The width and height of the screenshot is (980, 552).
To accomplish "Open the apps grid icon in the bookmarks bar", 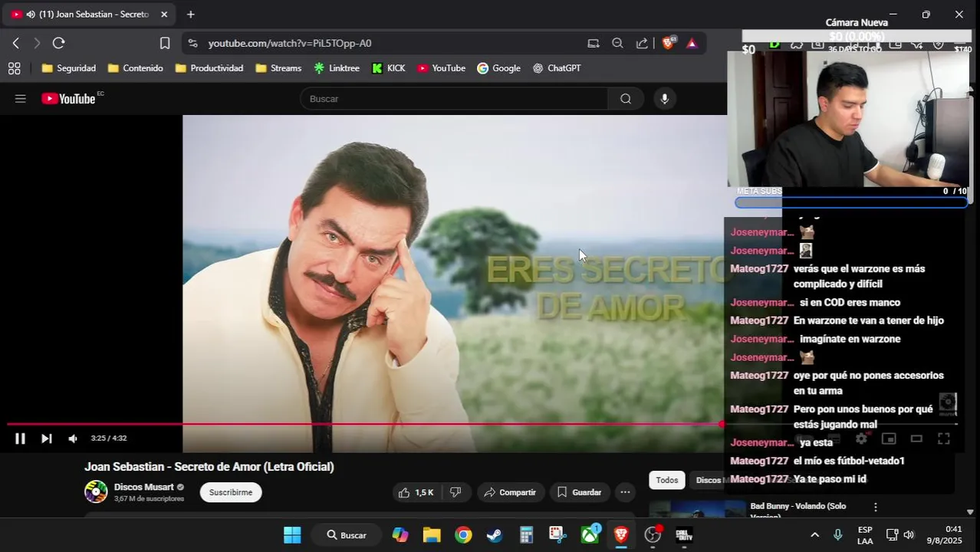I will pos(14,68).
